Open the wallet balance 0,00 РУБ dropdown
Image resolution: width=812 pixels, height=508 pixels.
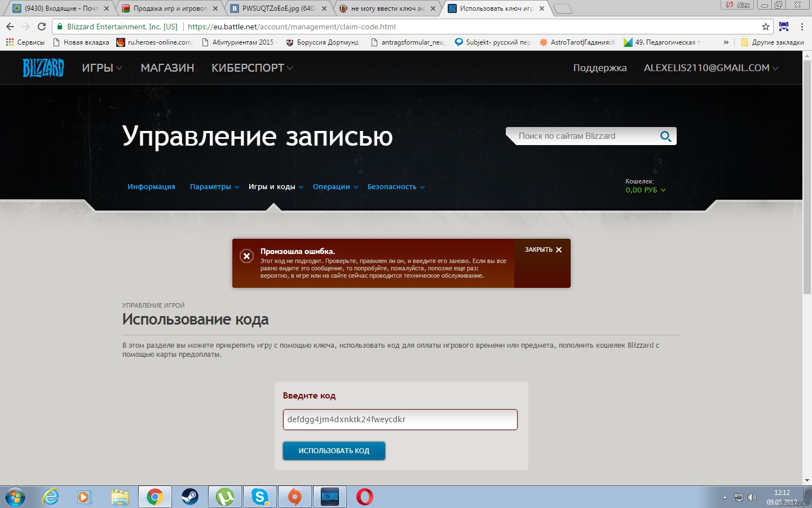[646, 190]
